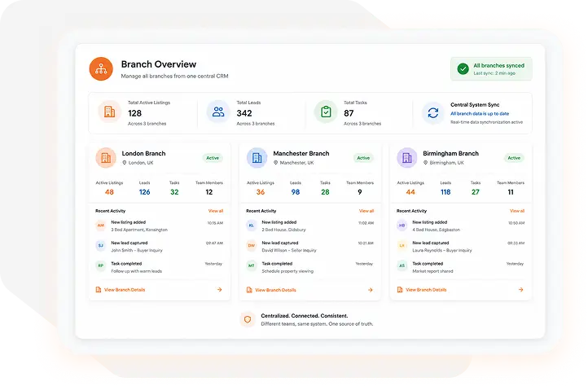Click the KL avatar in Manchester activity
Viewport: 588px width, 386px height.
252,226
